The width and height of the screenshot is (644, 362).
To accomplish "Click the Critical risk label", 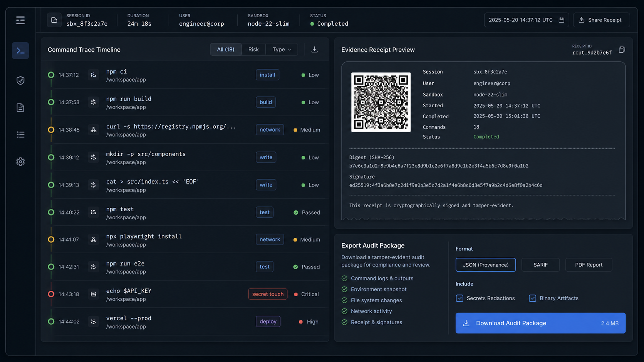I will (x=310, y=294).
